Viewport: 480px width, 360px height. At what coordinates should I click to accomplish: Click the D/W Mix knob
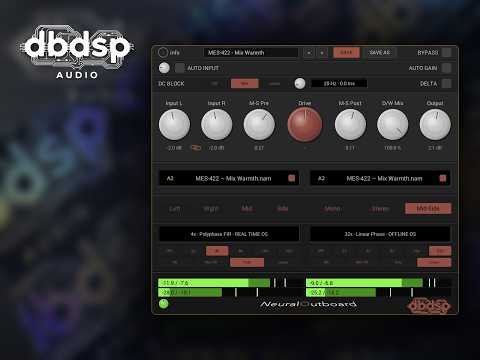[393, 125]
